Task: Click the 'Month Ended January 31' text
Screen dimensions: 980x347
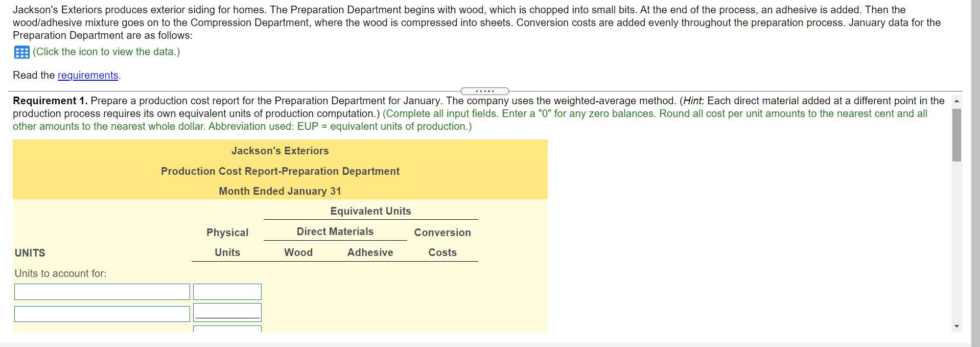Action: [280, 191]
